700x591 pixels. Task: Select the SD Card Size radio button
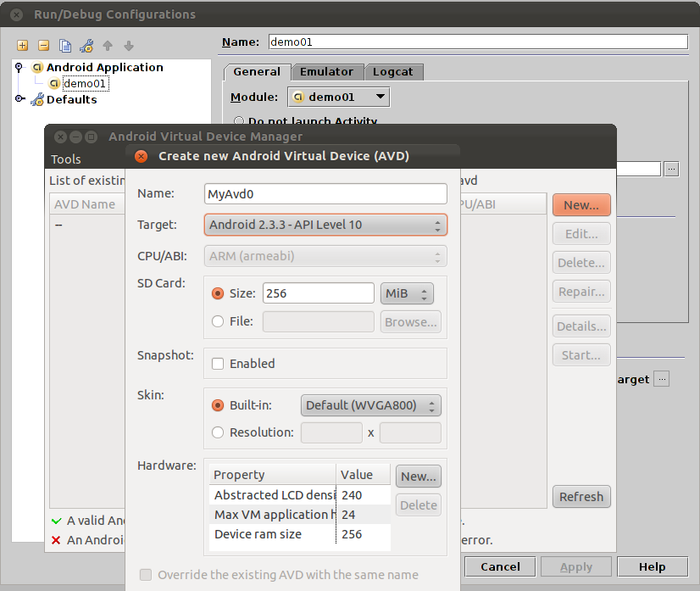218,293
